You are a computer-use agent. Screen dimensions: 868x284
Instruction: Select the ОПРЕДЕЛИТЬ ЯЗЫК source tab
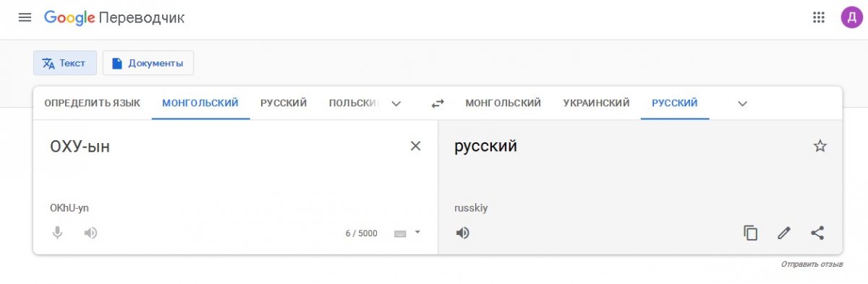[93, 103]
